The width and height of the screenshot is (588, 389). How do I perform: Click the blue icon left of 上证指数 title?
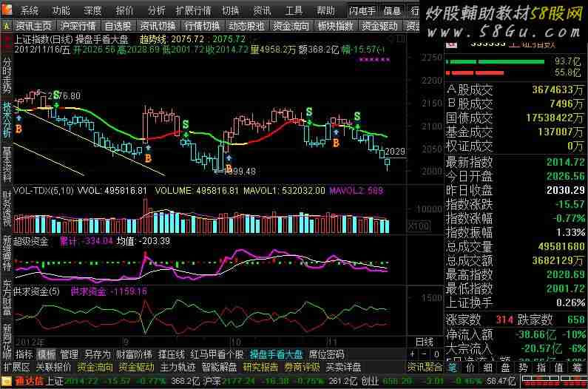(7, 39)
